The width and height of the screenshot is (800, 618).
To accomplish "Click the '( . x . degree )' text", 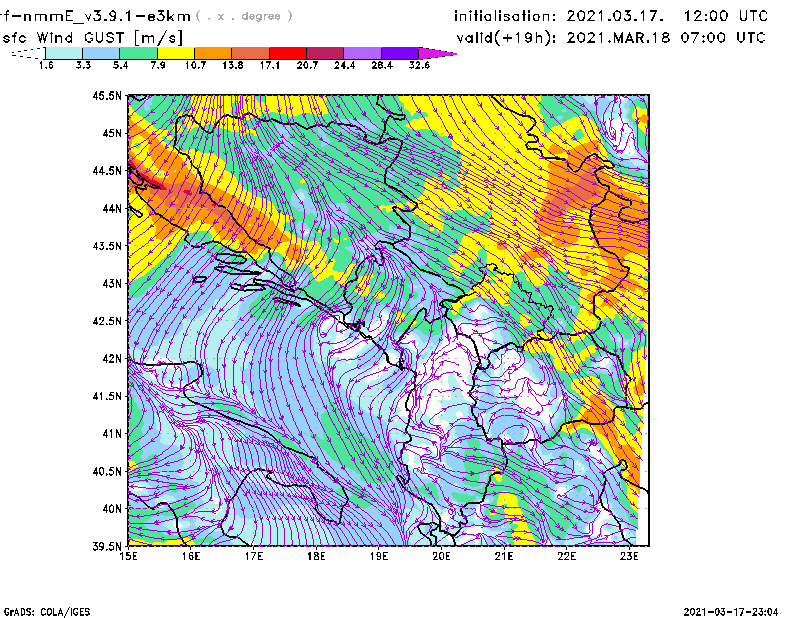I will coord(244,16).
